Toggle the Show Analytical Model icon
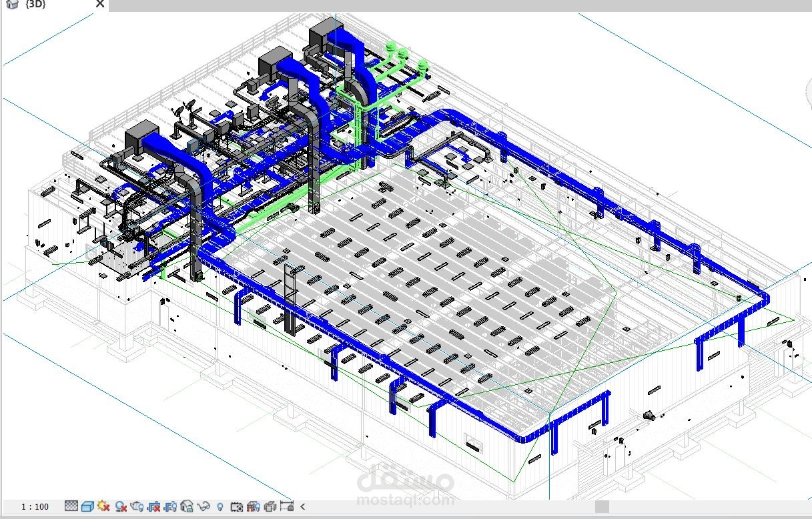This screenshot has width=812, height=519. click(254, 506)
